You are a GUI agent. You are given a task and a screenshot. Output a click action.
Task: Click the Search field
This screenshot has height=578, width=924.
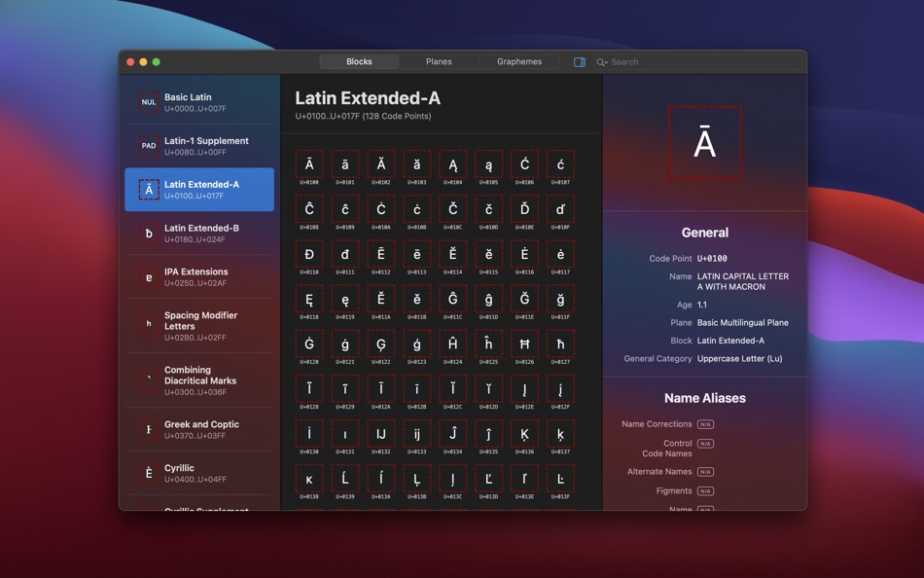pyautogui.click(x=698, y=62)
